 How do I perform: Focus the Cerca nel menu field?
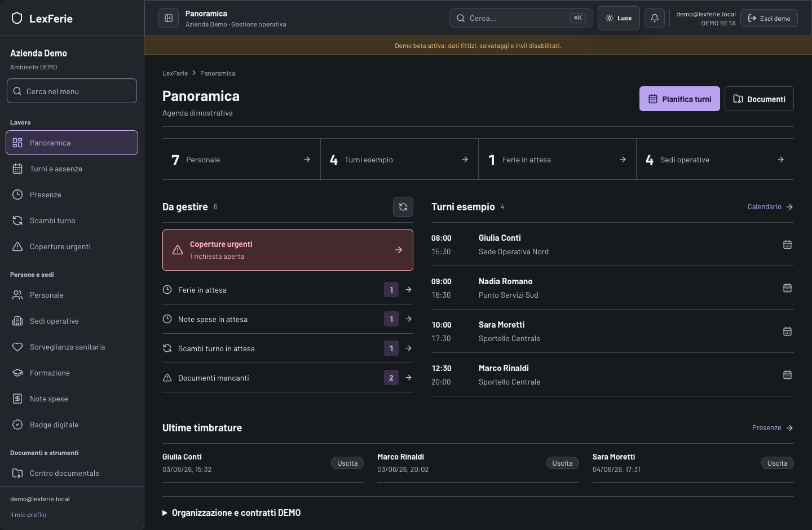point(72,91)
